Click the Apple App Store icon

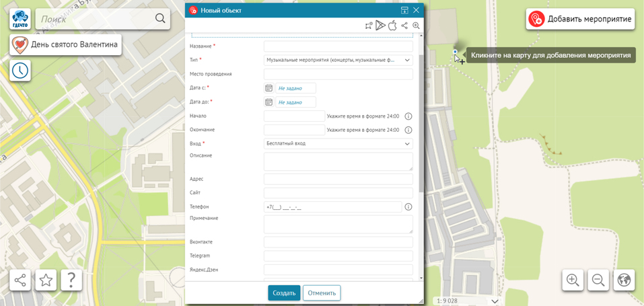point(392,26)
